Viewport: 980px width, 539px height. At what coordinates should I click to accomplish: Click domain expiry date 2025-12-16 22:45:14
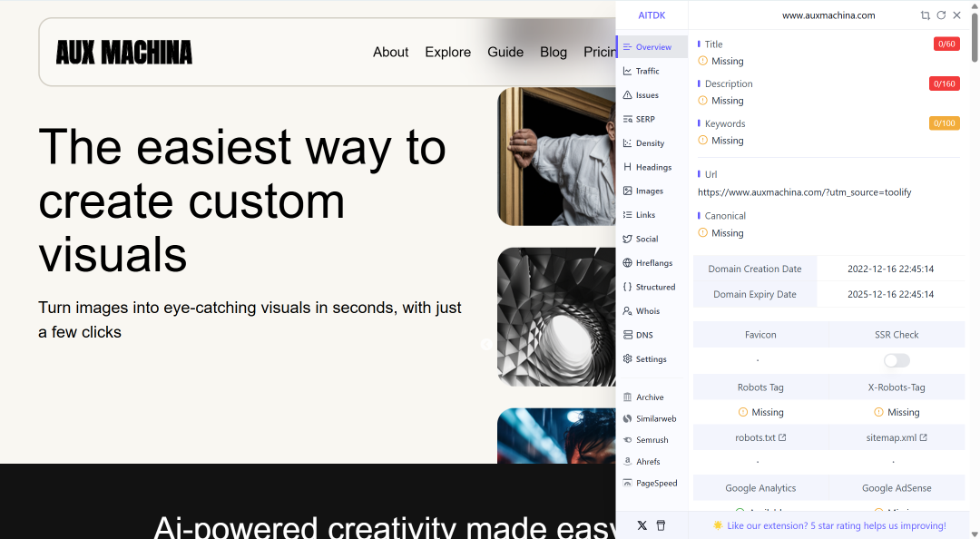(891, 295)
